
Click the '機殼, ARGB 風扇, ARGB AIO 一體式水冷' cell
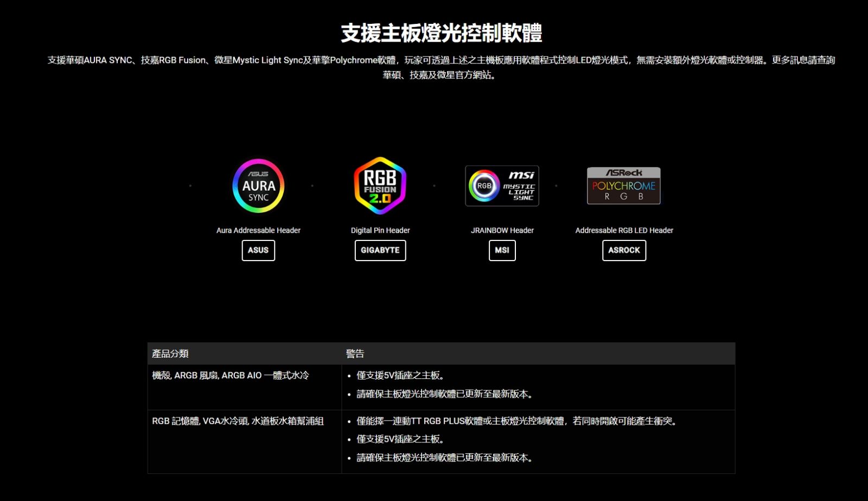245,387
